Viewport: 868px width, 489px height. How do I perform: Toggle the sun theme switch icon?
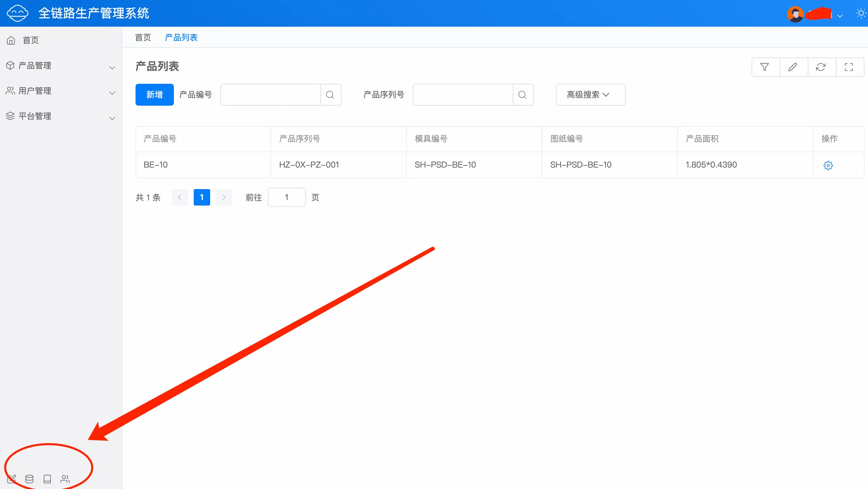(860, 14)
